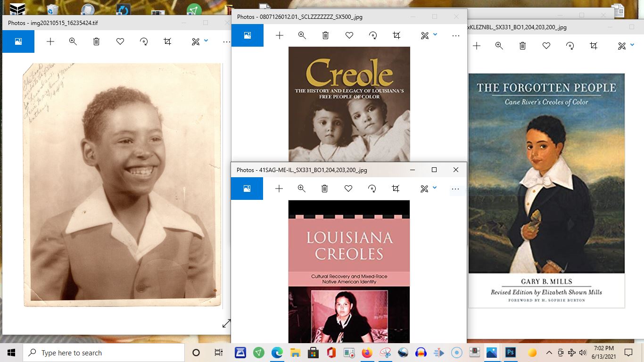Click the boy's portrait in img20210515 window
The height and width of the screenshot is (362, 644).
(x=123, y=185)
